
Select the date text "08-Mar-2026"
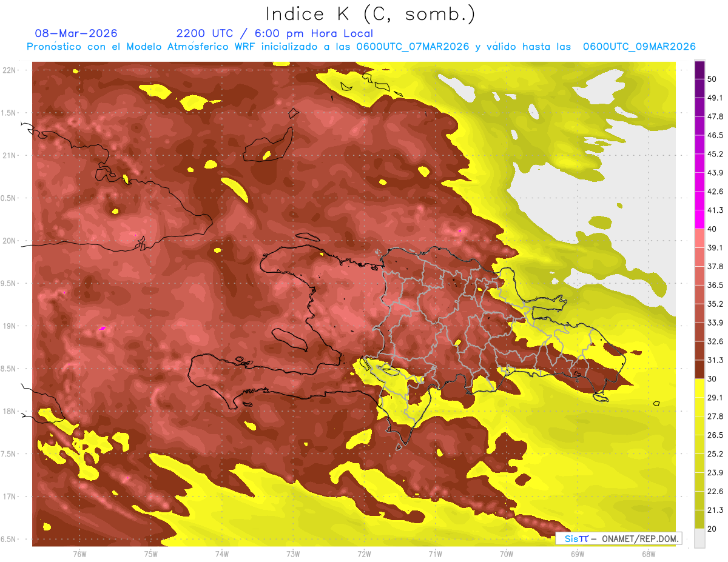[76, 33]
